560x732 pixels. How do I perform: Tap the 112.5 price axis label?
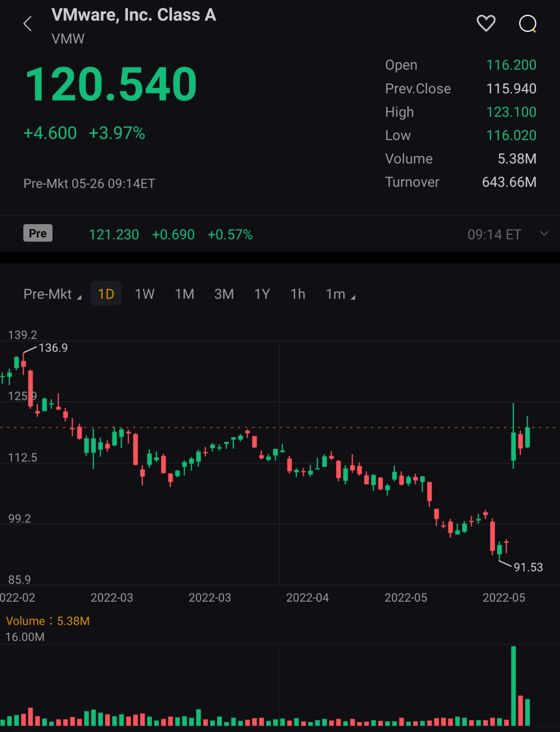tap(23, 458)
